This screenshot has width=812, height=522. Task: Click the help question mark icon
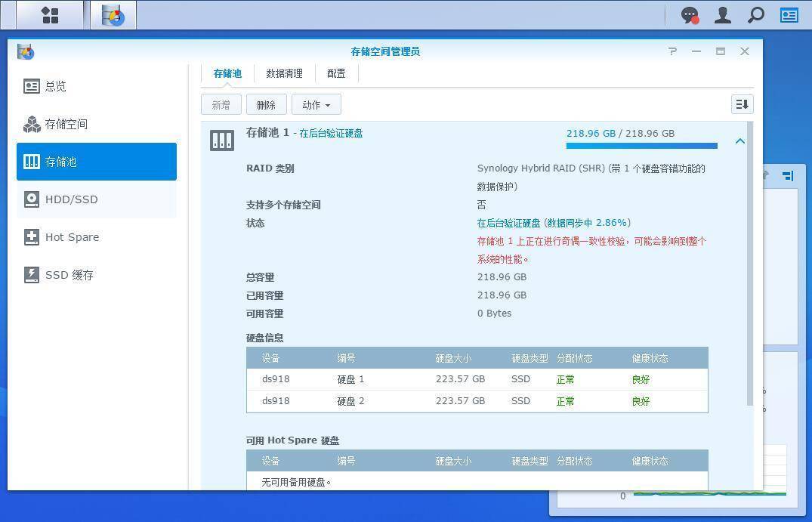coord(672,51)
